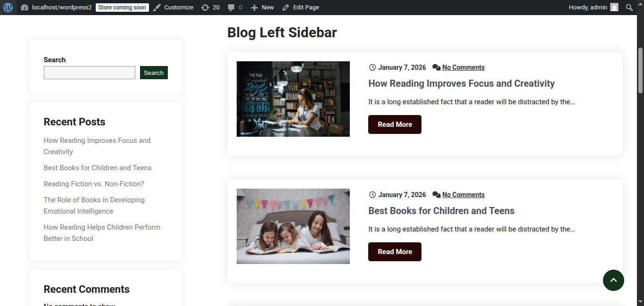
Task: Open the New content menu
Action: [x=262, y=8]
